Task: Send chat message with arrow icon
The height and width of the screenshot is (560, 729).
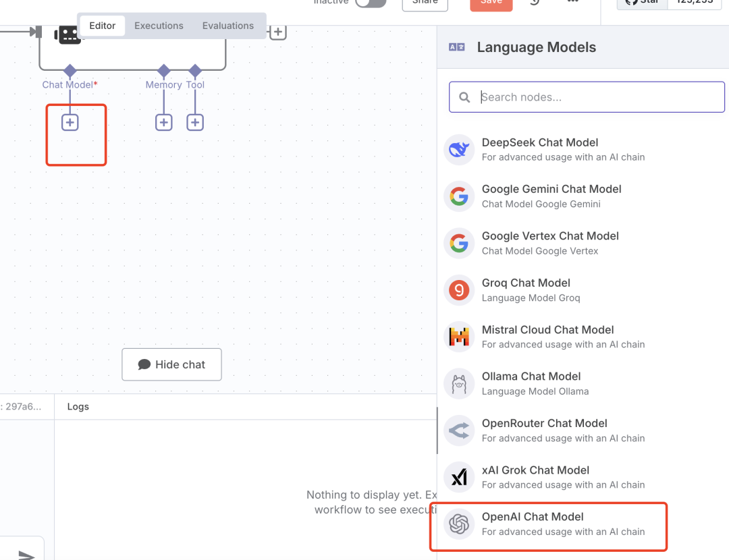Action: [26, 555]
